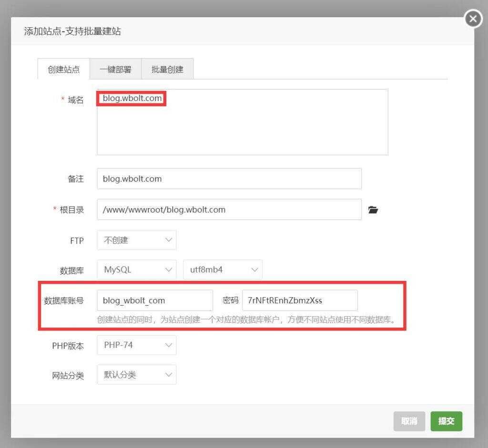This screenshot has width=488, height=448.
Task: Click inside the 域名 text area
Action: point(242,129)
